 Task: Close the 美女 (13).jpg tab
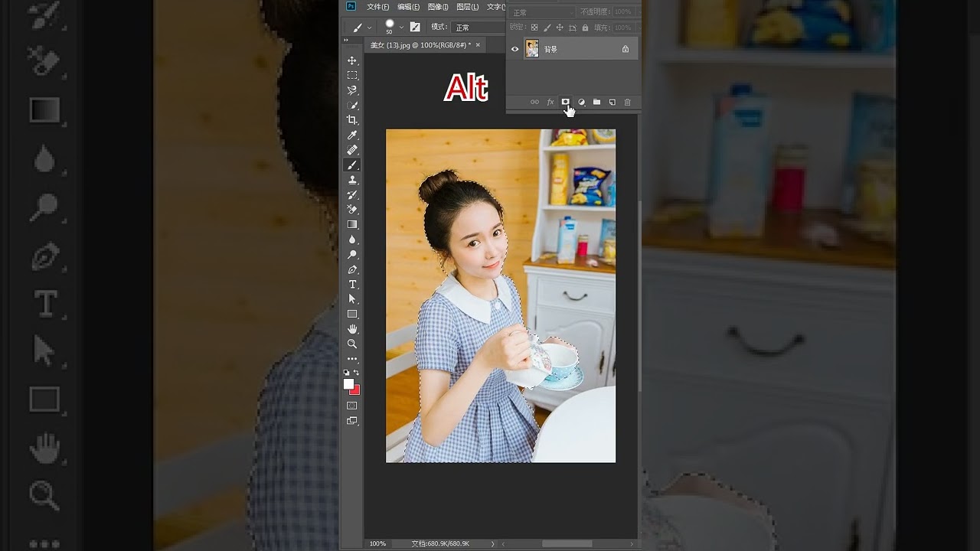coord(479,45)
